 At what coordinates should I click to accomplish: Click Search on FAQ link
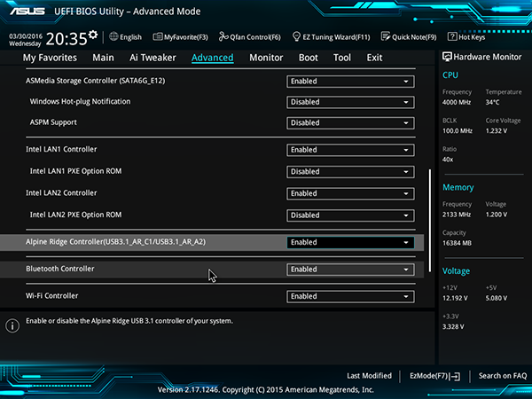502,376
